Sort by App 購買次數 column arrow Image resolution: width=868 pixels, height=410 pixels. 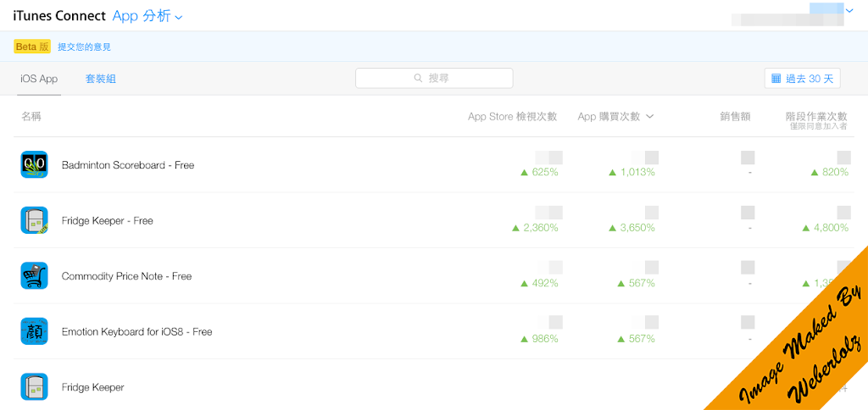point(650,117)
